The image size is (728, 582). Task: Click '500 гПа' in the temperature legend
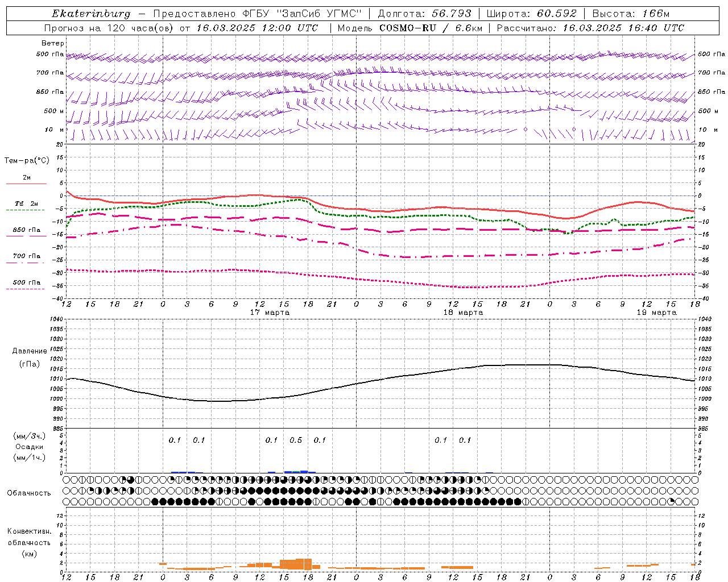point(27,282)
